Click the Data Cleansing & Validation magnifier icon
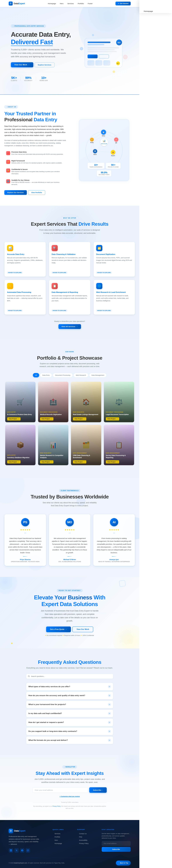This screenshot has width=172, height=868. (55, 248)
